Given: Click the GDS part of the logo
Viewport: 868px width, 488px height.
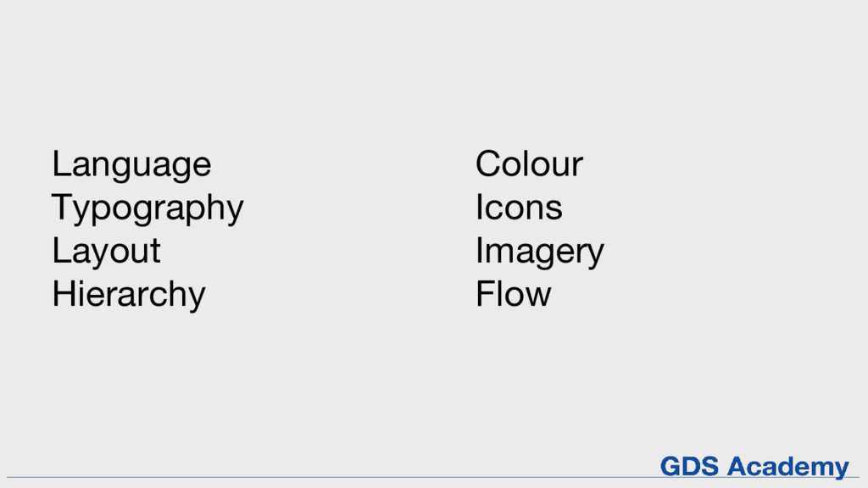Looking at the screenshot, I should pyautogui.click(x=690, y=466).
